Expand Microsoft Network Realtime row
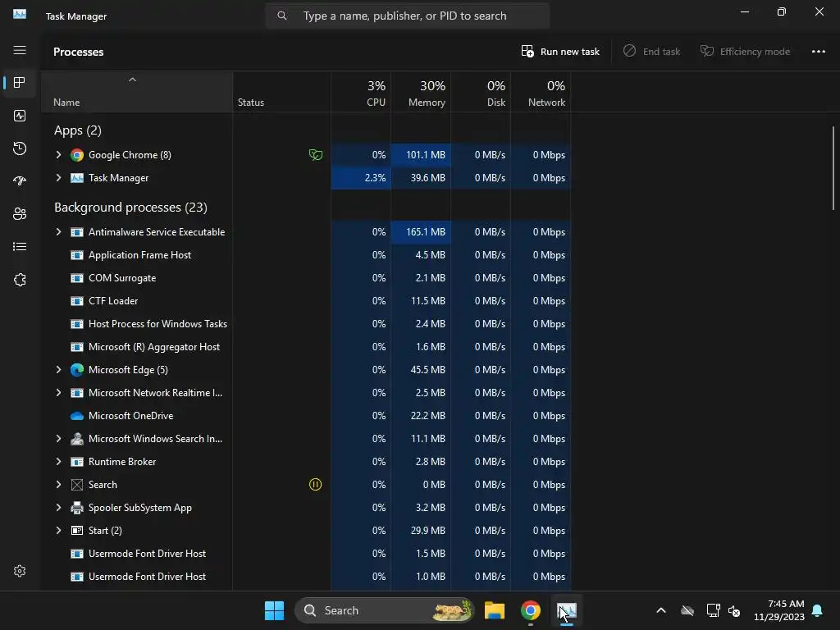This screenshot has width=840, height=630. (58, 393)
